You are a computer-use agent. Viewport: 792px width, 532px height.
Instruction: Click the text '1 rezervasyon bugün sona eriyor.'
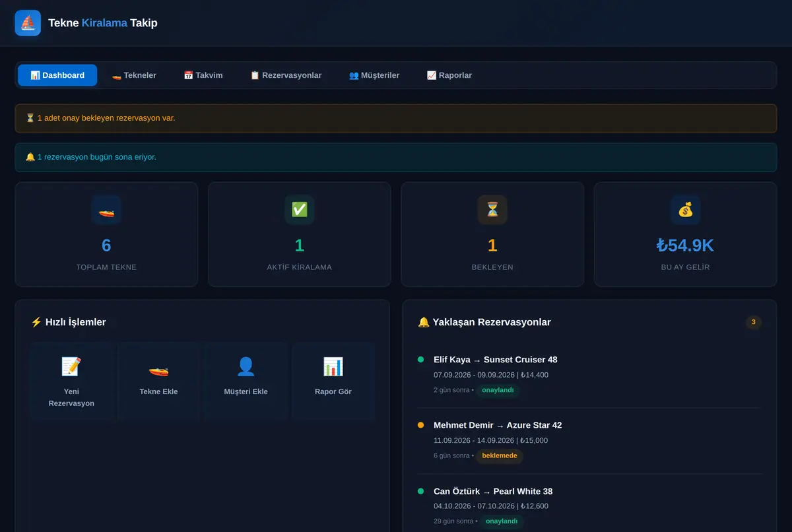coord(97,157)
